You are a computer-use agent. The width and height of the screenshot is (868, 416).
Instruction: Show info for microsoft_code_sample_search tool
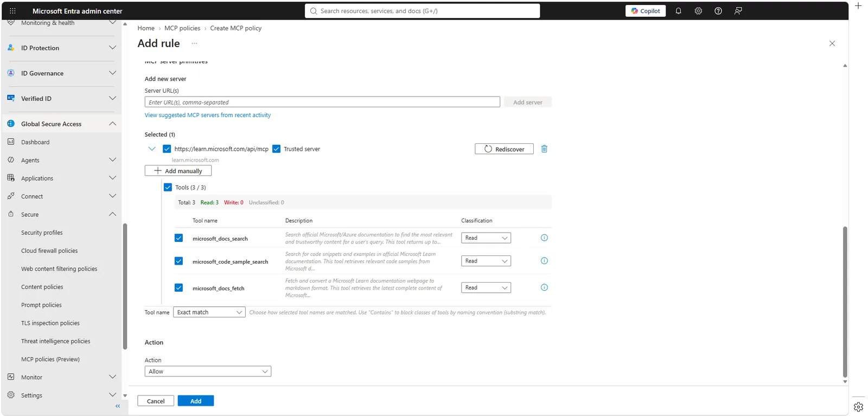pyautogui.click(x=544, y=261)
